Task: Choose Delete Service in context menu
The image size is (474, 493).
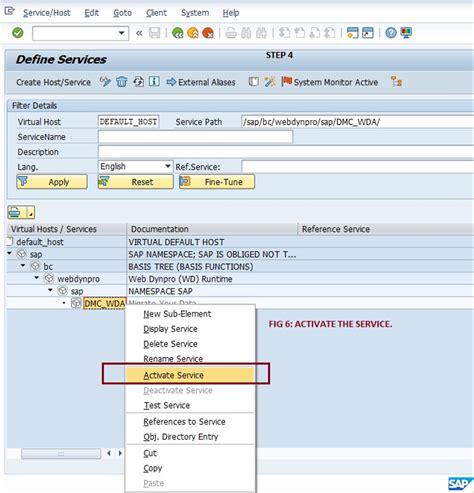Action: [191, 344]
